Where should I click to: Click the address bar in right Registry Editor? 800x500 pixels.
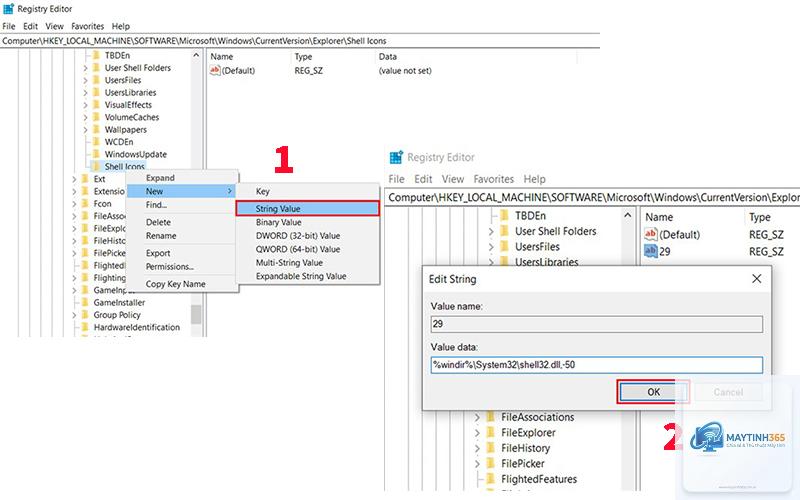click(x=592, y=197)
